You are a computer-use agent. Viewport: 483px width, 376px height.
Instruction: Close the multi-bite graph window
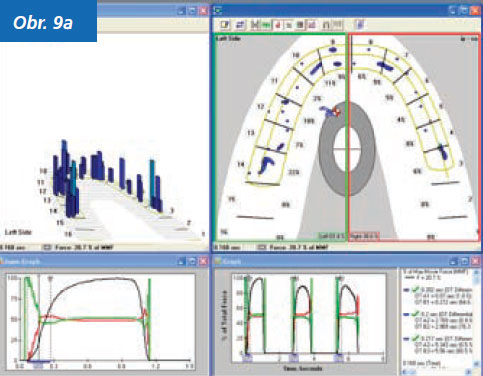[x=475, y=261]
